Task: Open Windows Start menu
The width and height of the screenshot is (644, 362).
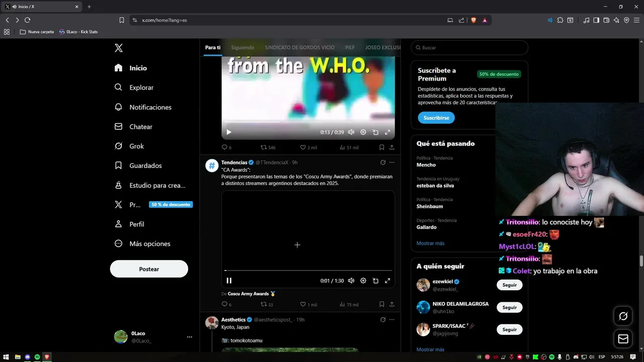Action: tap(6, 357)
